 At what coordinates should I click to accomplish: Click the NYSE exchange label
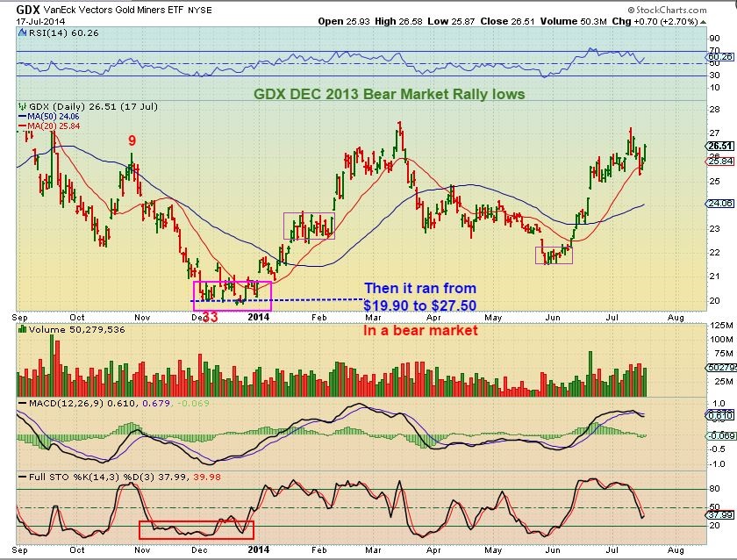tap(199, 11)
